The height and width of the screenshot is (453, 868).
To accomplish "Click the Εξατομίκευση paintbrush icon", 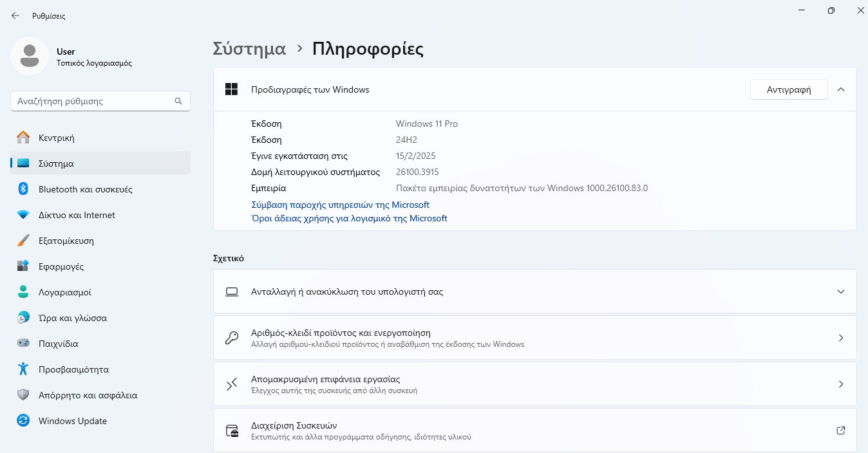I will pos(23,241).
